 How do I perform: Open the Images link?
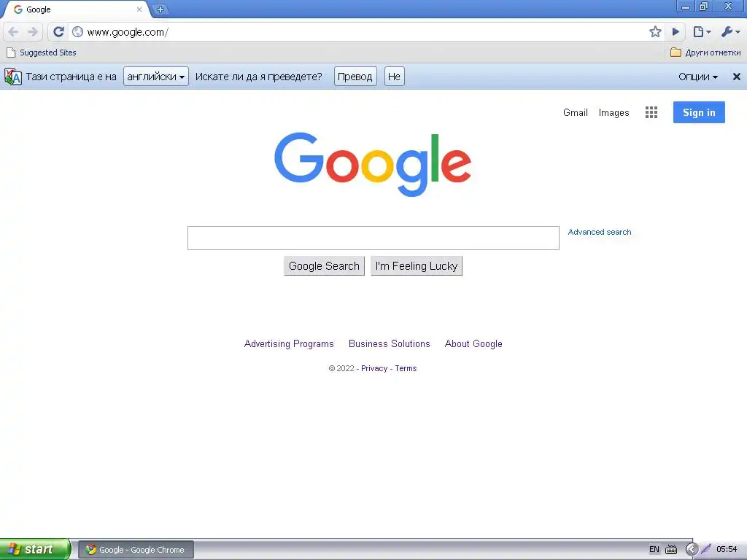(x=614, y=112)
